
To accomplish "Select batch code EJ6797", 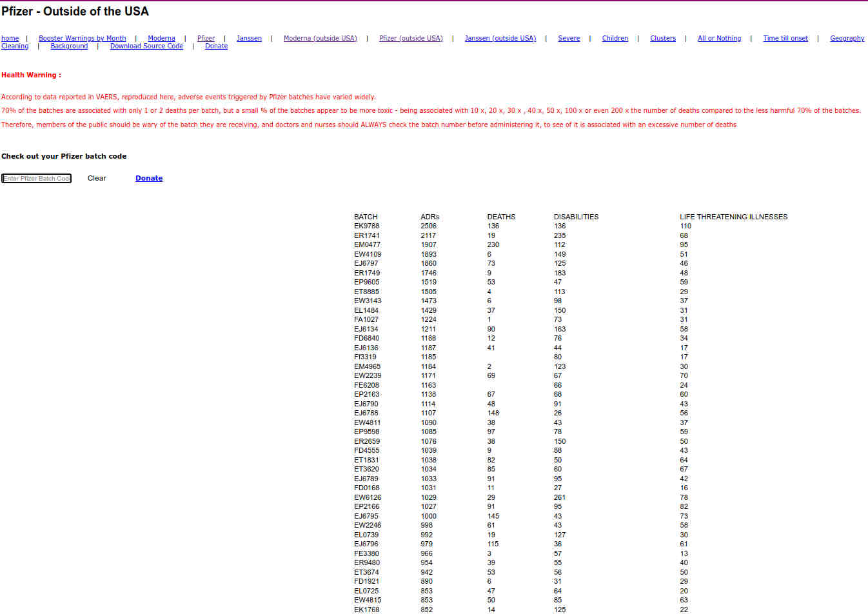I will point(366,264).
